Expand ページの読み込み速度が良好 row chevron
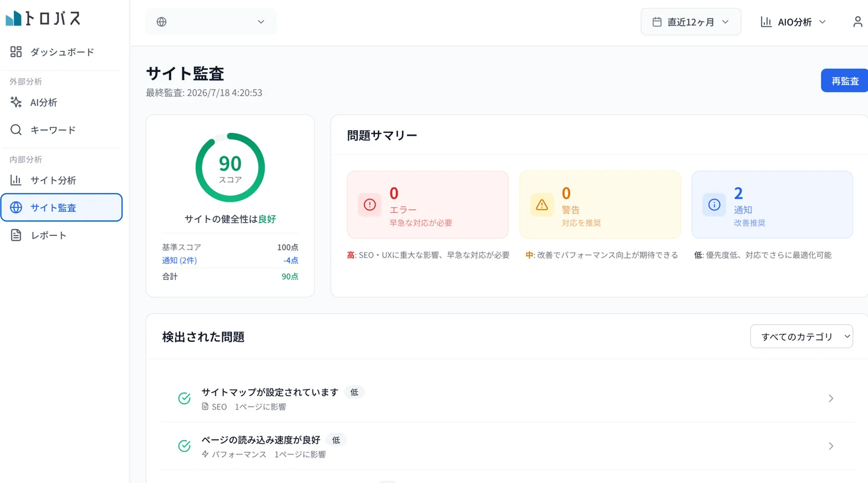868x483 pixels. [831, 446]
